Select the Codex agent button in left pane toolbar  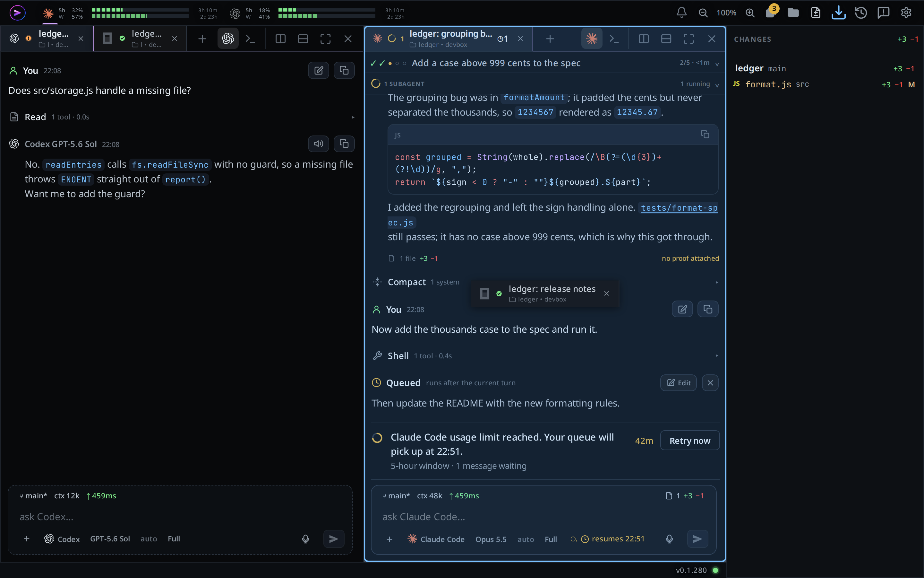point(228,39)
